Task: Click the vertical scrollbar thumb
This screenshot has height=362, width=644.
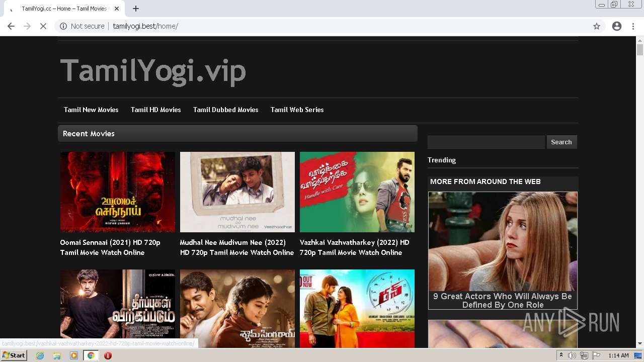Action: [640, 50]
